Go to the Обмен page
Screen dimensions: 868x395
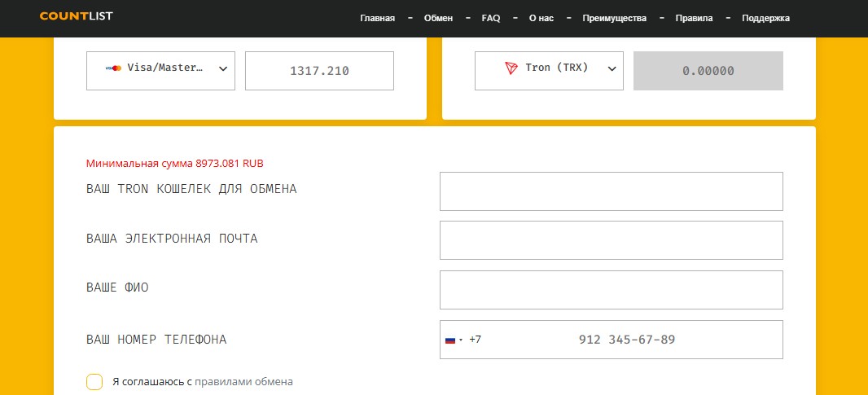[x=438, y=18]
